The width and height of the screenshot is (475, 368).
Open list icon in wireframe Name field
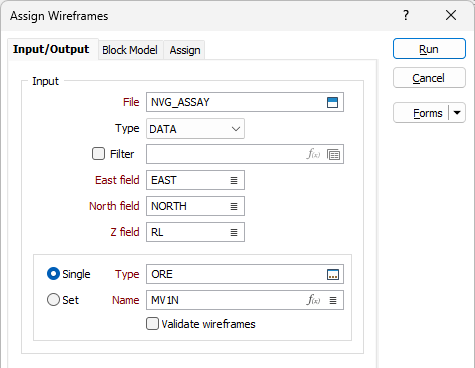pos(333,300)
